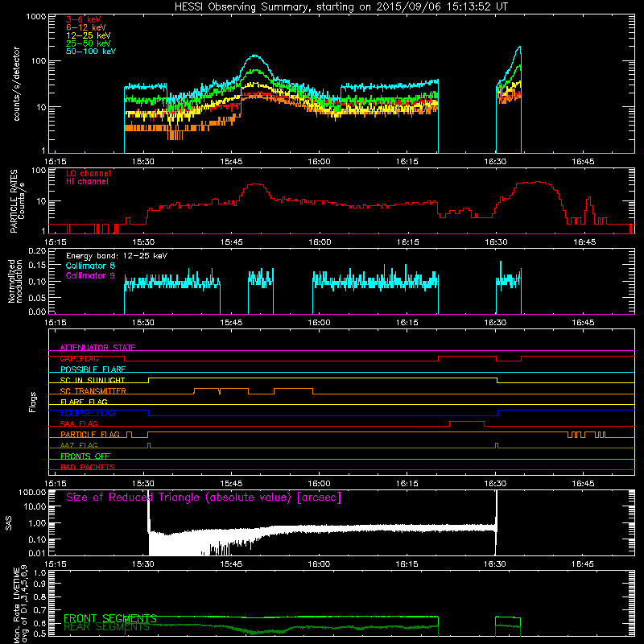Viewport: 644px width, 644px height.
Task: Select the 25-50 keV legend label
Action: (x=88, y=43)
